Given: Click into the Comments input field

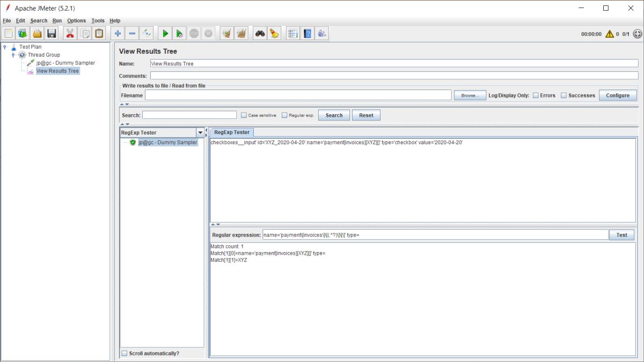Looking at the screenshot, I should pyautogui.click(x=394, y=76).
